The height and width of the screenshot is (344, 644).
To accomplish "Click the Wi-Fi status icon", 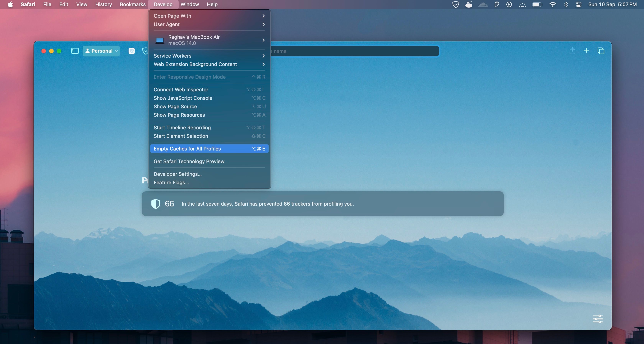I will tap(553, 4).
